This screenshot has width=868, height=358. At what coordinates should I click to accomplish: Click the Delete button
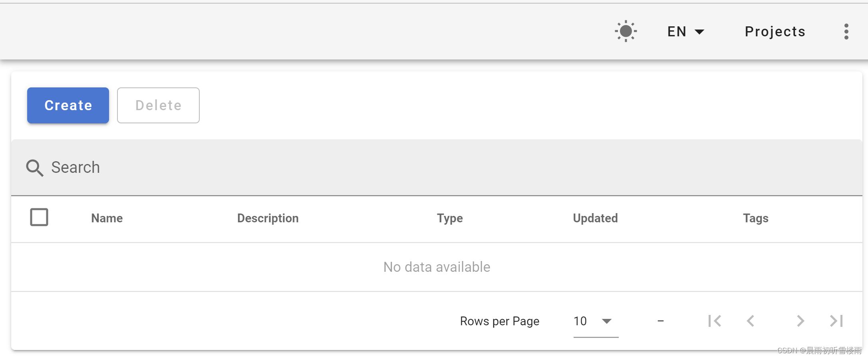click(x=158, y=105)
